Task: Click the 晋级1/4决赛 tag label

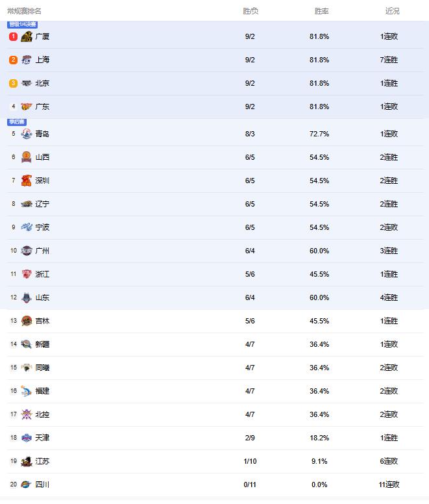Action: [x=22, y=25]
